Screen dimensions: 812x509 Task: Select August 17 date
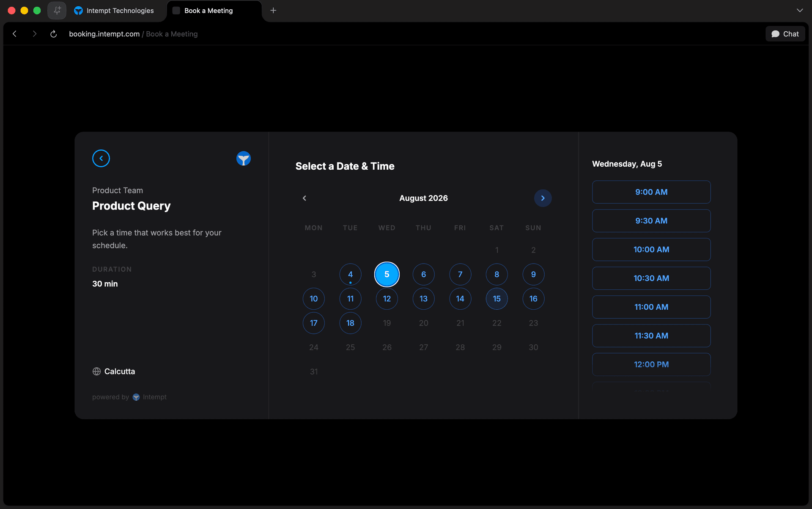[314, 323]
